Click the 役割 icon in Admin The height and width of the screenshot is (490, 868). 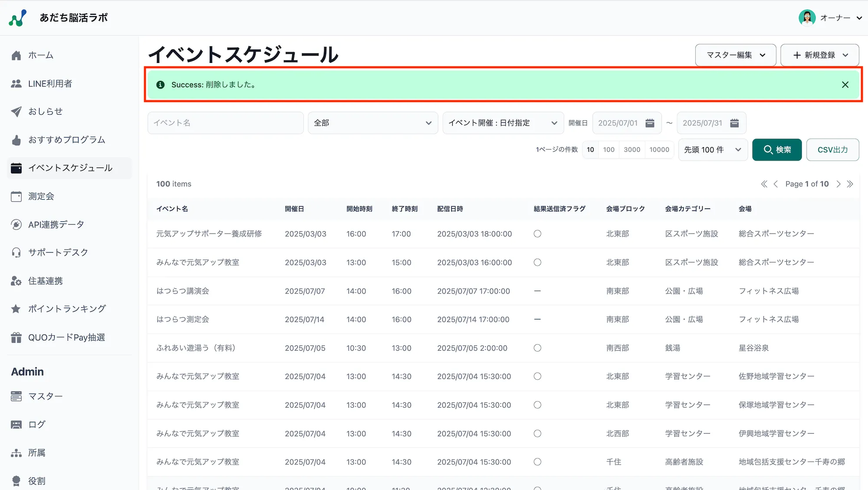(x=16, y=481)
